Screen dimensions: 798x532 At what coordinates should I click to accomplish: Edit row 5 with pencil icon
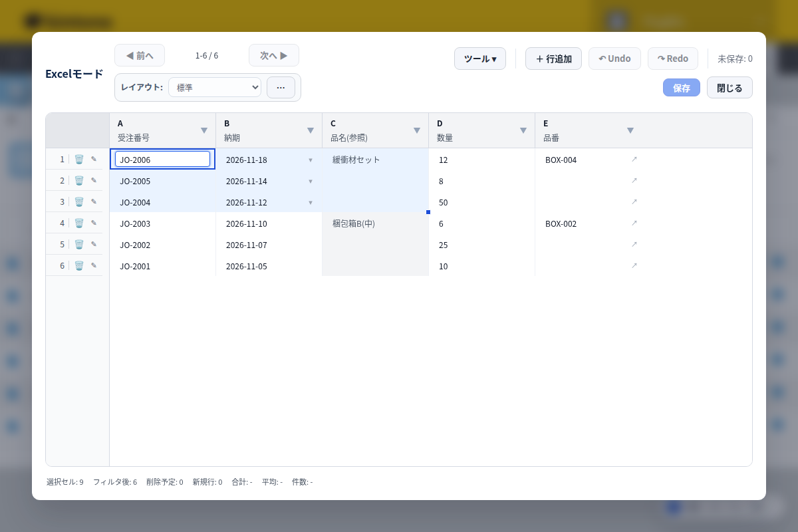(94, 245)
